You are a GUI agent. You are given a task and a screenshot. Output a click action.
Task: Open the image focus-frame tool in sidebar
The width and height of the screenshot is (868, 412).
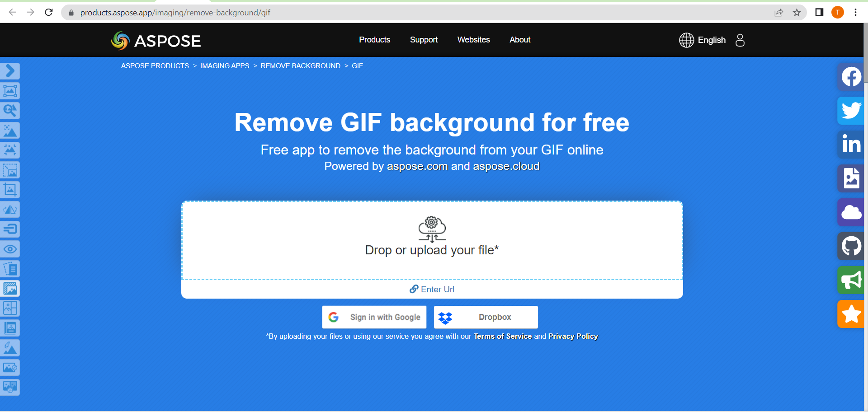10,150
